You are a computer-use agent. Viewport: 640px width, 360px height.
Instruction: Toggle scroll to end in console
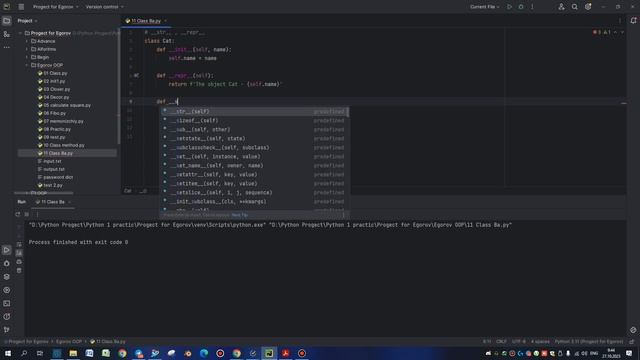tap(19, 253)
